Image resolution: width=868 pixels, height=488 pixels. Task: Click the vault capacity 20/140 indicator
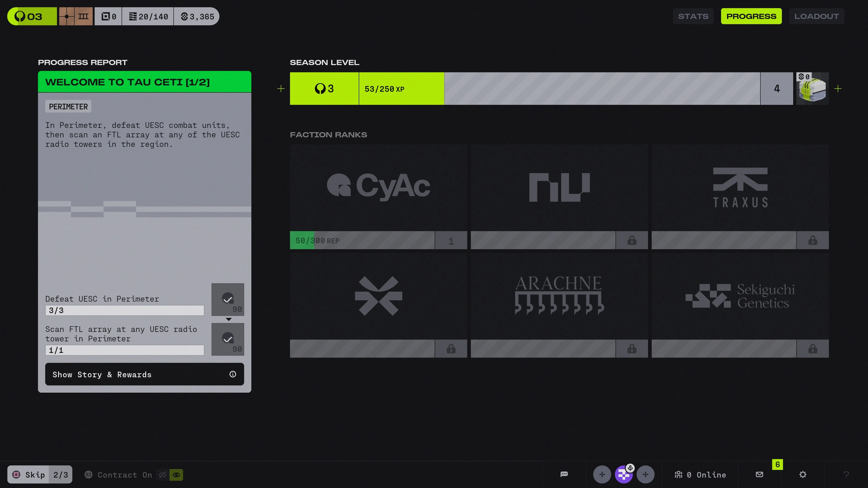pyautogui.click(x=148, y=16)
